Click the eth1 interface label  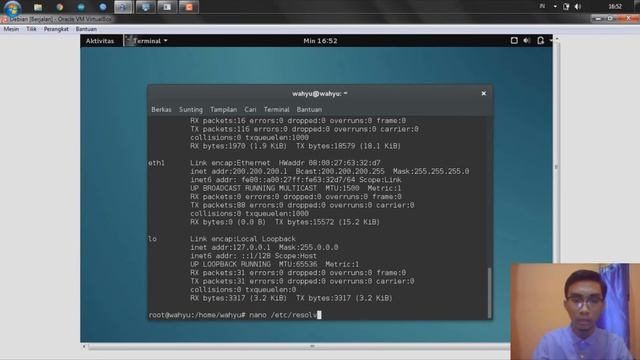click(x=156, y=163)
